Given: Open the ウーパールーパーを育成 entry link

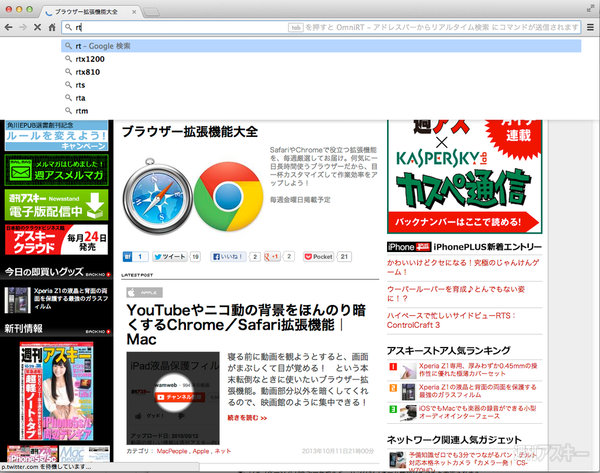Looking at the screenshot, I should tap(455, 294).
